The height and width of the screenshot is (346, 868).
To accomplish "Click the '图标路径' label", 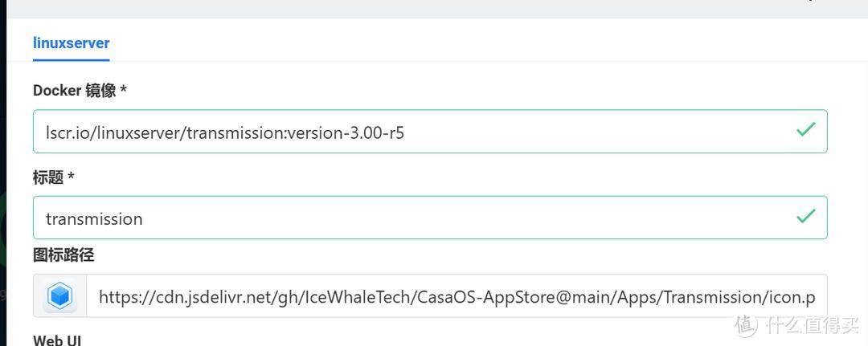I will click(x=63, y=254).
